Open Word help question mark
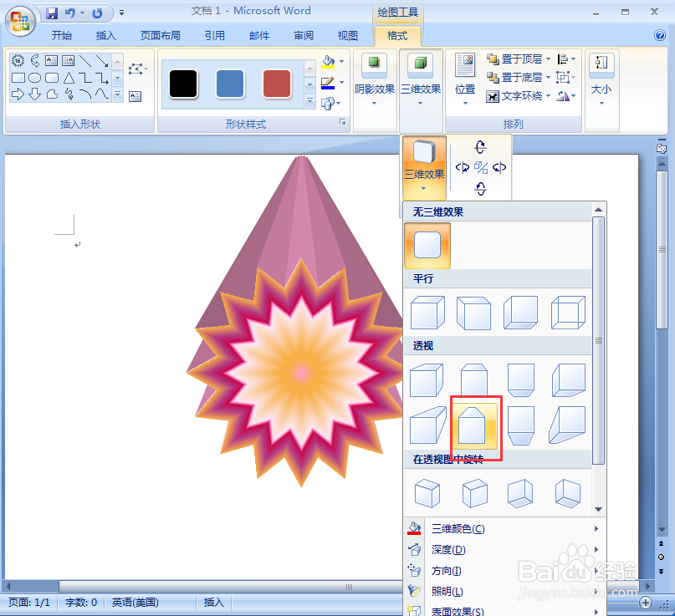 coord(659,35)
